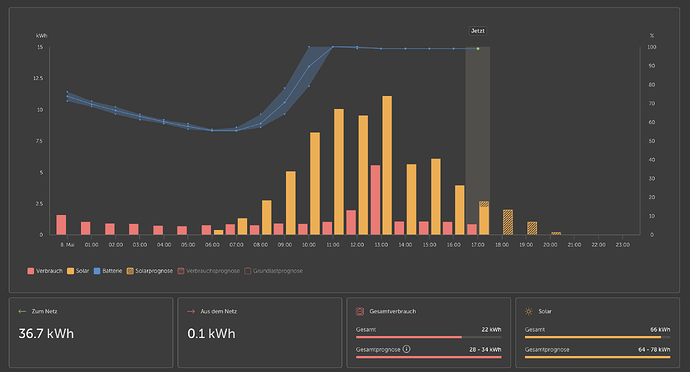Click the Solar Gesamtprognose progress bar

pos(597,357)
